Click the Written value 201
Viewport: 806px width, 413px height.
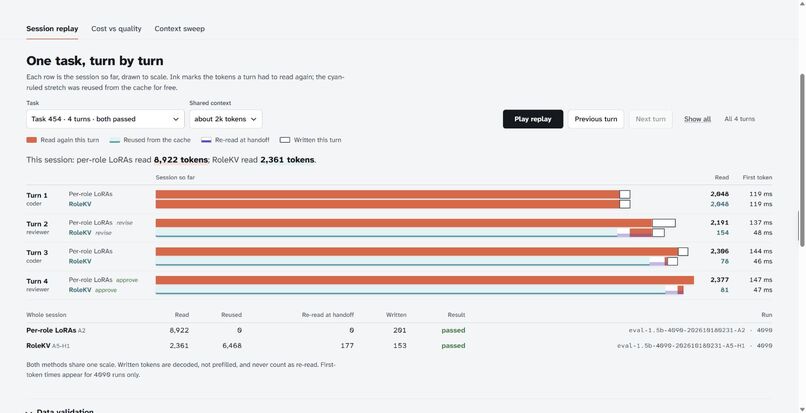click(x=399, y=330)
